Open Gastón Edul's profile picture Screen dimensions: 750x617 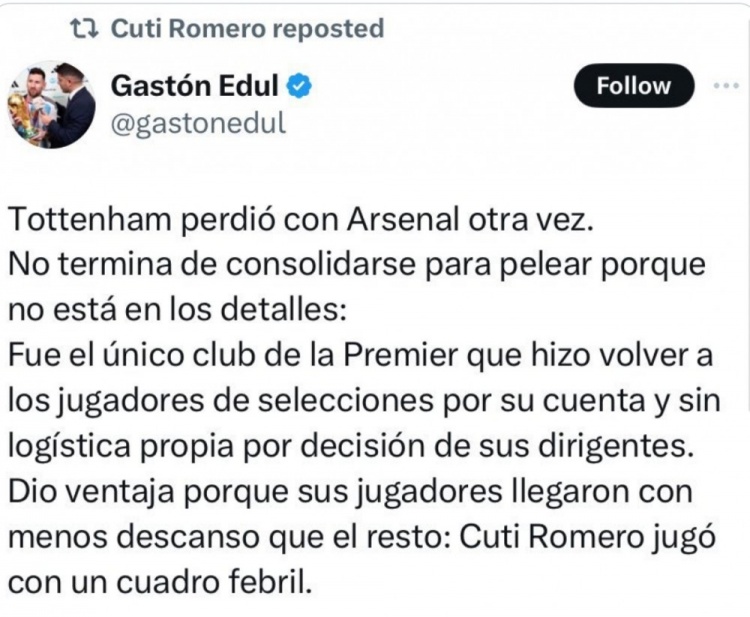pos(52,104)
